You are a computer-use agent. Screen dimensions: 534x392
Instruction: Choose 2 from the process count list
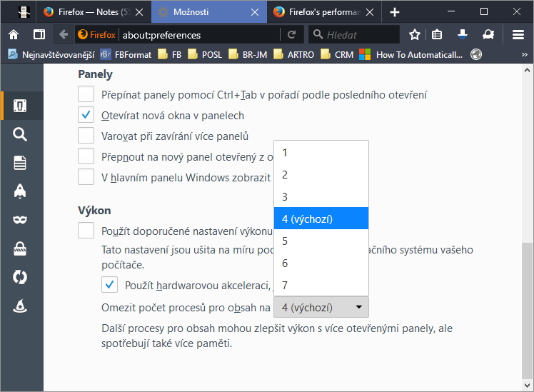(321, 174)
